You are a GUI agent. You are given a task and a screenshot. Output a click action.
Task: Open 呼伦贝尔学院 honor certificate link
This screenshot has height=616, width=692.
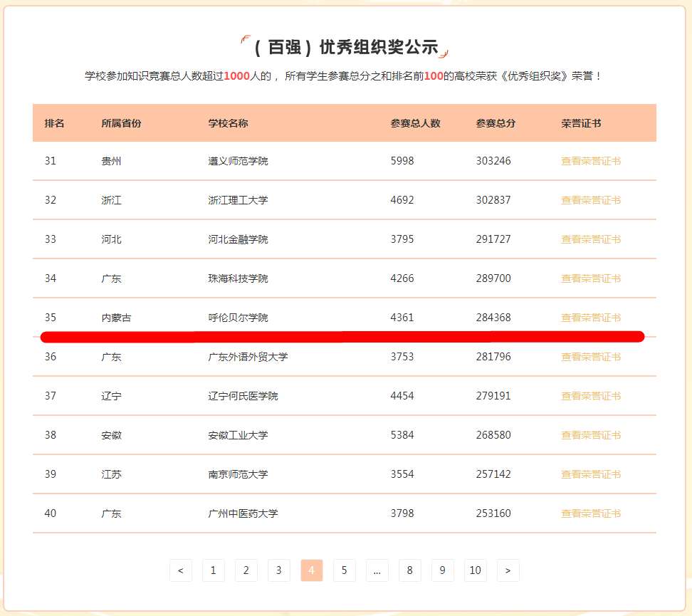[x=591, y=318]
